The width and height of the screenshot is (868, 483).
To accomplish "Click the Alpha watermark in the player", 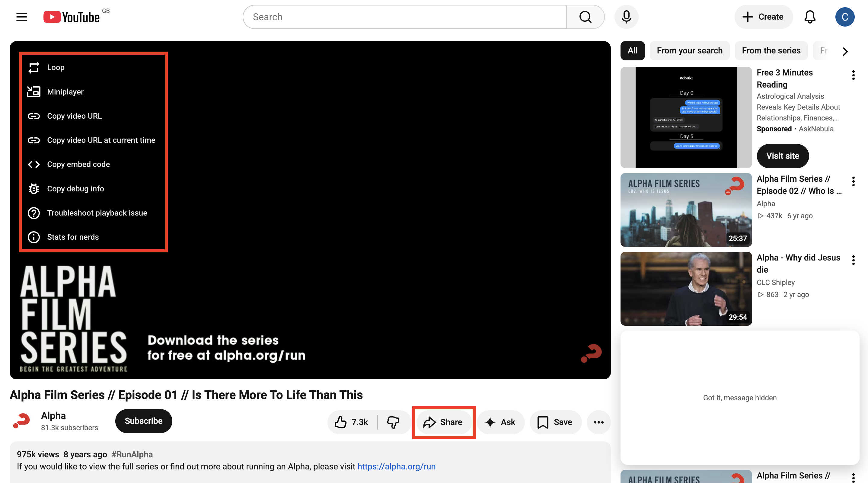I will tap(591, 353).
